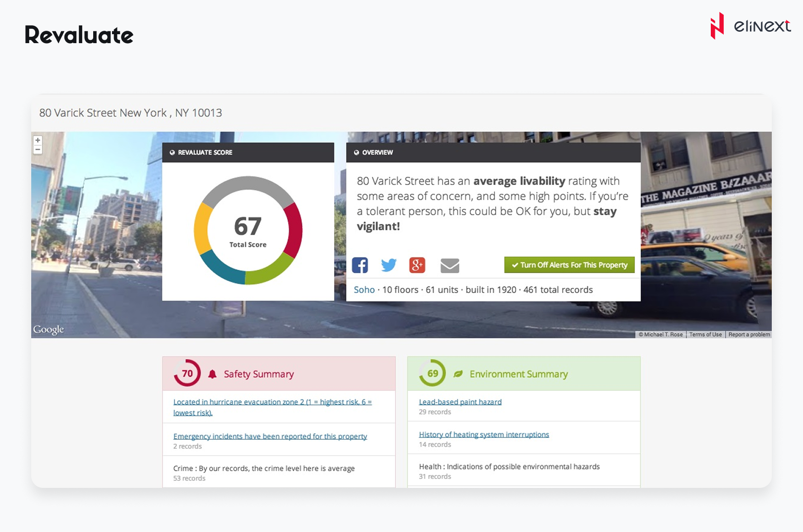803x532 pixels.
Task: Click the Safety Summary bell icon
Action: pyautogui.click(x=212, y=374)
